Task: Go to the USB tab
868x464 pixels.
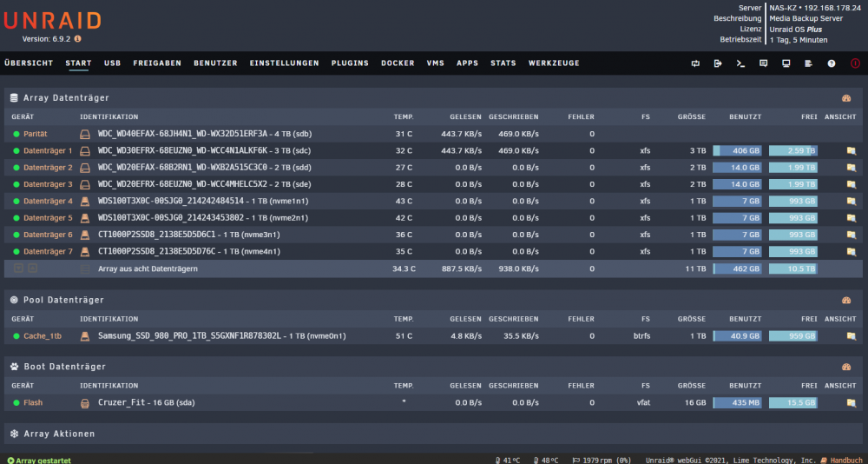Action: click(x=112, y=63)
